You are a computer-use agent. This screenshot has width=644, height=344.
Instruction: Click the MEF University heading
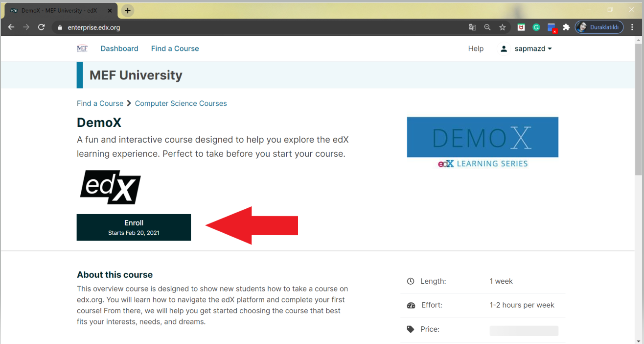136,75
